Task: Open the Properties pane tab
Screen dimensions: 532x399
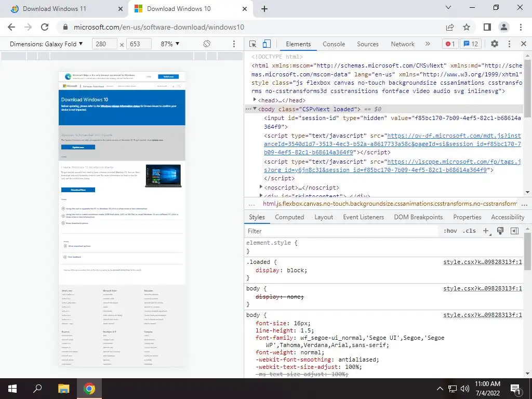Action: pyautogui.click(x=467, y=217)
